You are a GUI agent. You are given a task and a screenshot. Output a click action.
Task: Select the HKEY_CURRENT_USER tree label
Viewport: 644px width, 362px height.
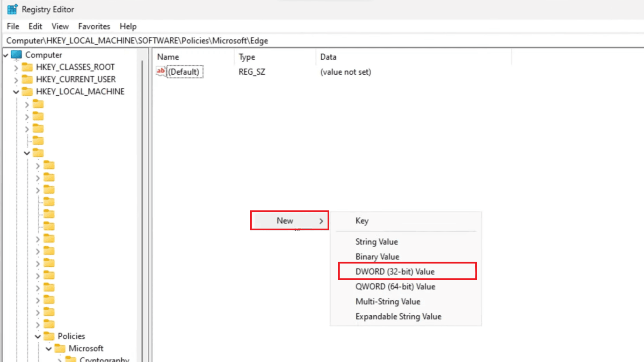(76, 79)
